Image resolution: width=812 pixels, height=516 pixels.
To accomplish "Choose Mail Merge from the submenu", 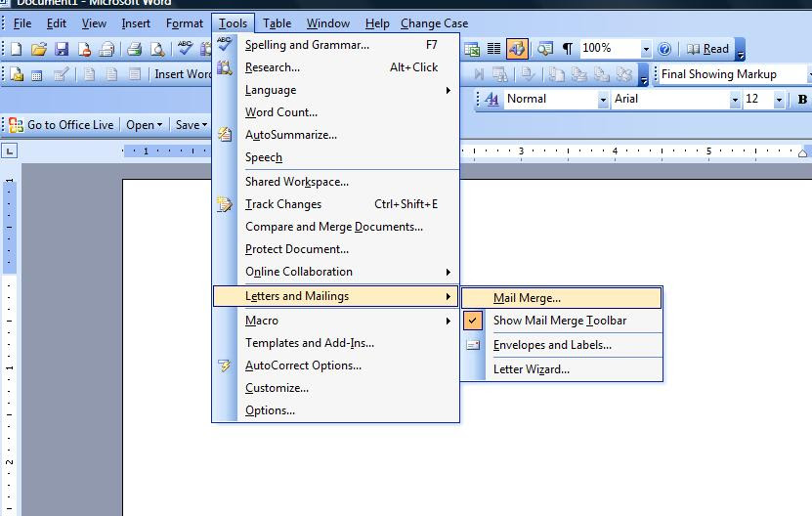I will click(561, 298).
